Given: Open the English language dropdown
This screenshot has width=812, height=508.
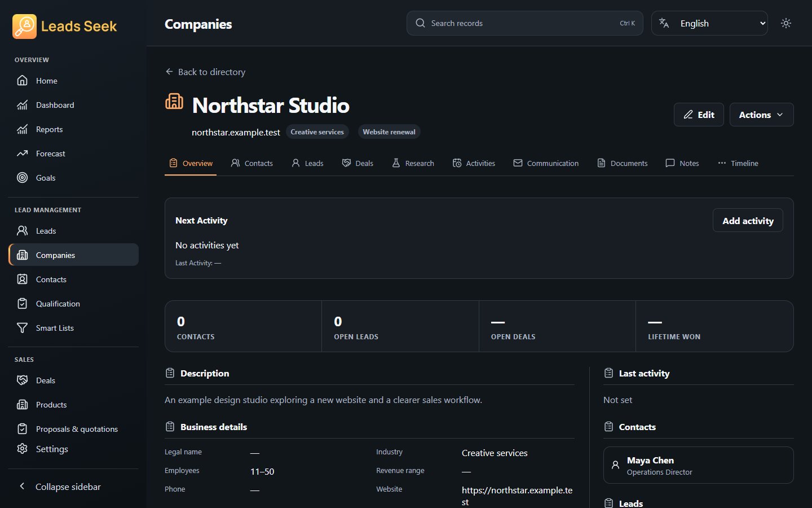Looking at the screenshot, I should tap(709, 23).
